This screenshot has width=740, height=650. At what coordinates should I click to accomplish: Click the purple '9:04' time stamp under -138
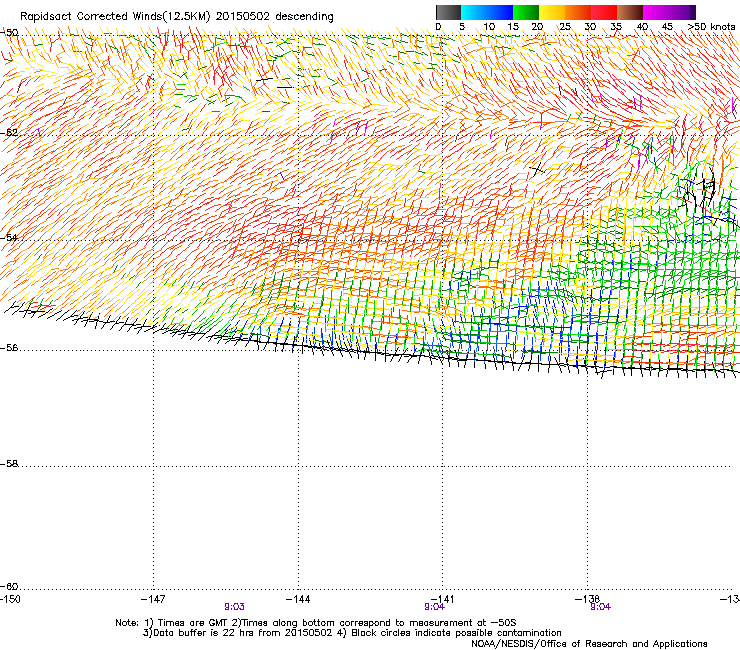click(600, 607)
